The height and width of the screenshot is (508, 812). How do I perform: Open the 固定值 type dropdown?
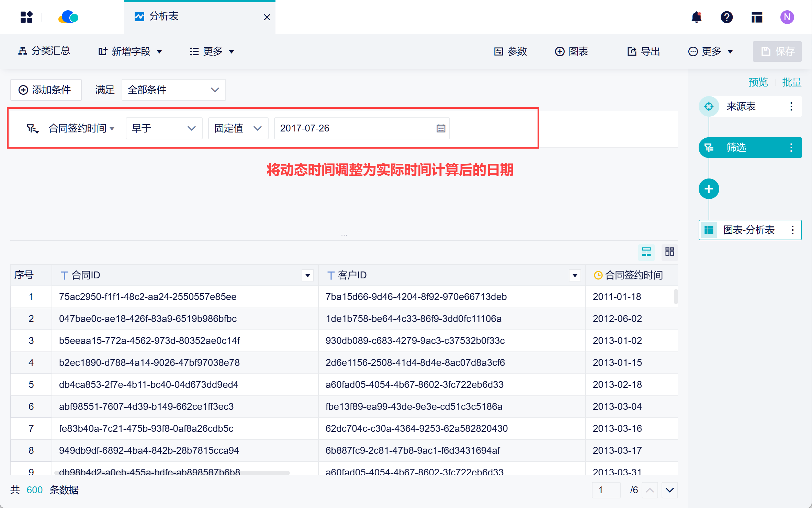point(238,128)
